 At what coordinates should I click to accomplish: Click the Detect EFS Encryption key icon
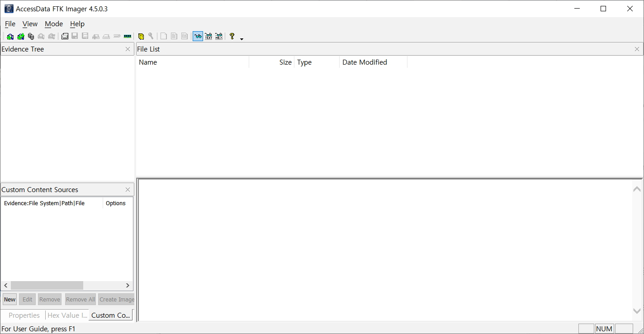tap(151, 37)
